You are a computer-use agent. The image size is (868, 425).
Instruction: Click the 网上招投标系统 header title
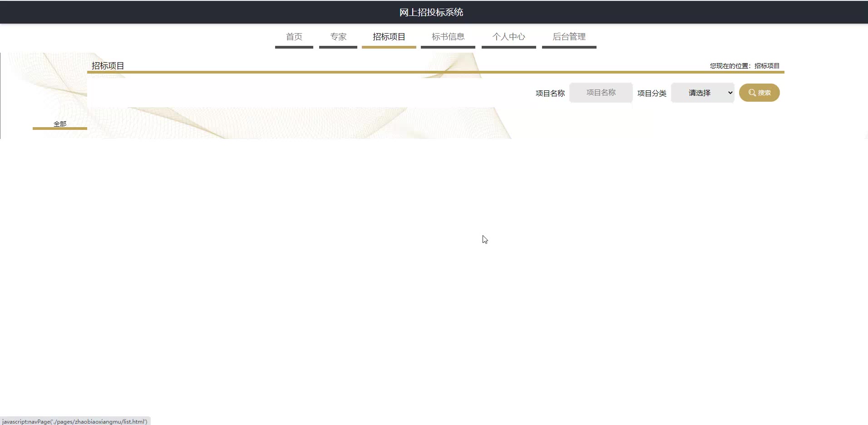[x=431, y=12]
